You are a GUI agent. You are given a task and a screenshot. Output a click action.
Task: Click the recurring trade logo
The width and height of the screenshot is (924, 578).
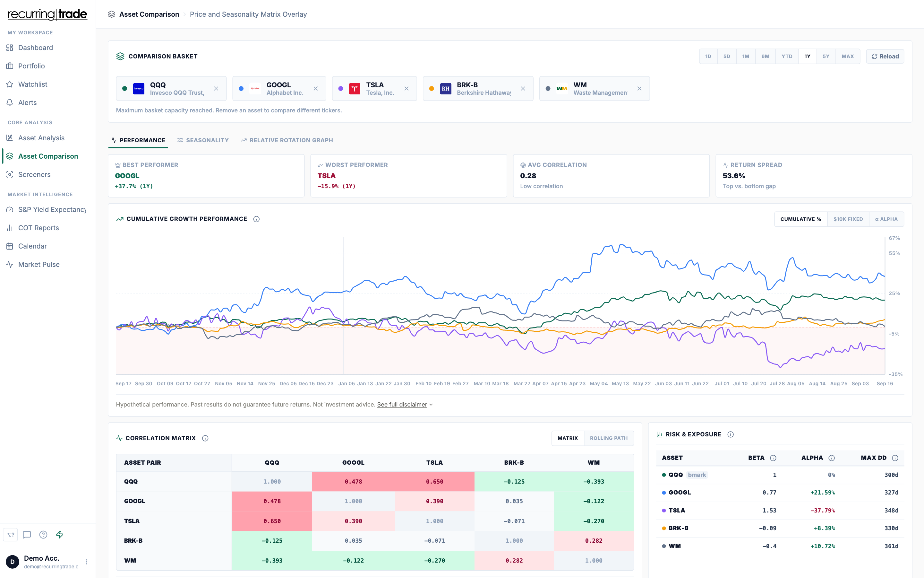click(x=48, y=14)
